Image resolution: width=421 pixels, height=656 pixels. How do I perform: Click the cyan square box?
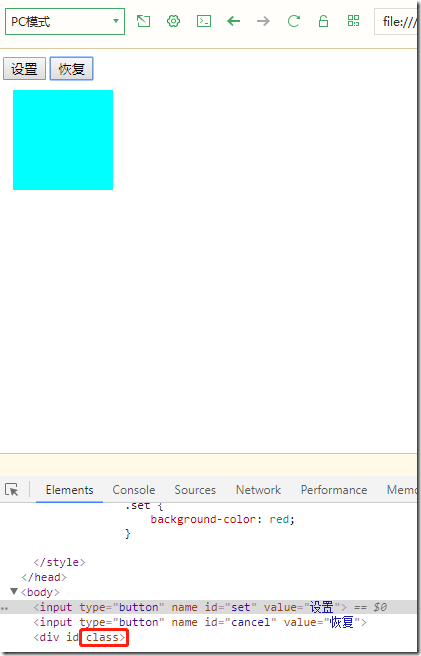coord(63,140)
